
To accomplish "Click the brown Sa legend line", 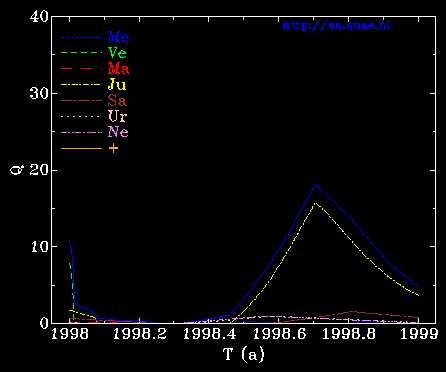I will tap(81, 101).
